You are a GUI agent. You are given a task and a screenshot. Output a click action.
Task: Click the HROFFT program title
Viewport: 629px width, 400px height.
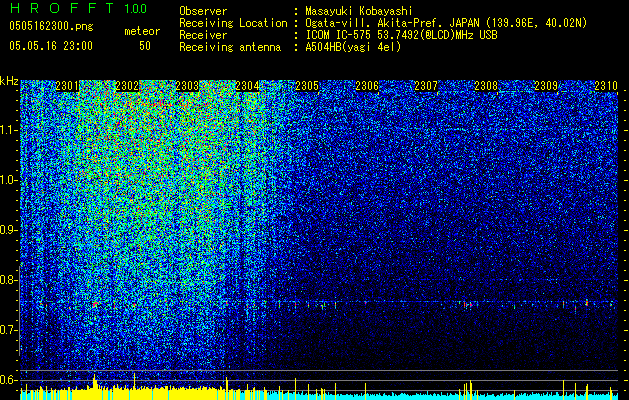tap(62, 8)
